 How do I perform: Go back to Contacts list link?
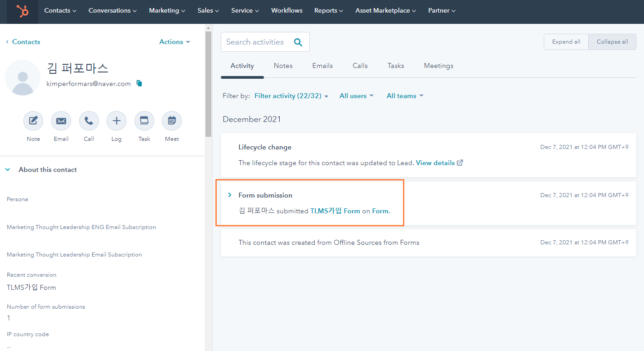23,42
